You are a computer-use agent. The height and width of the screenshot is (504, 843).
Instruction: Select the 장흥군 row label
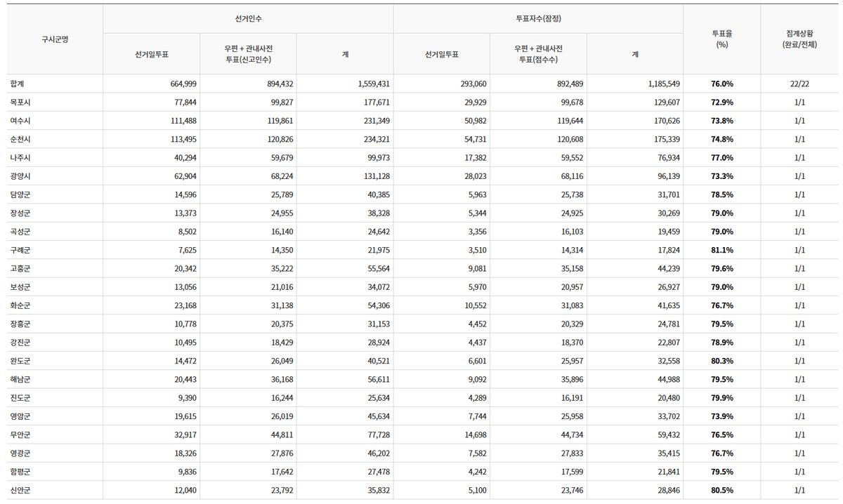point(20,324)
